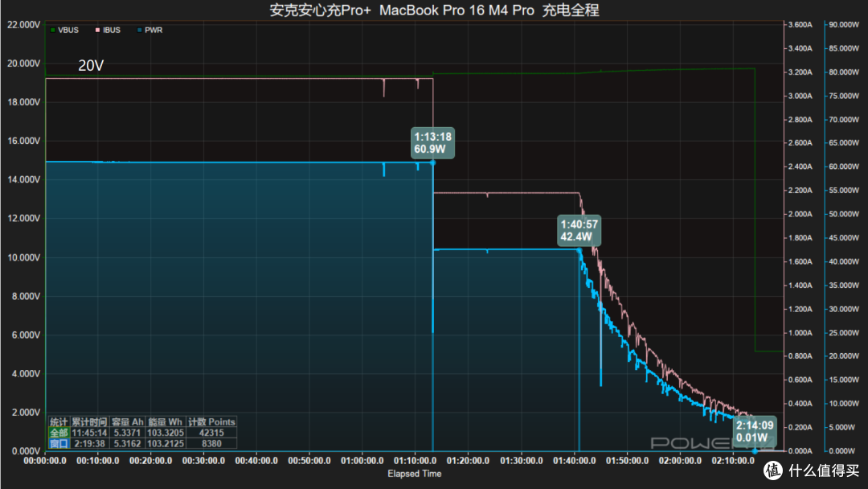868x489 pixels.
Task: Click the "22.000V" voltage axis label
Action: coord(23,25)
